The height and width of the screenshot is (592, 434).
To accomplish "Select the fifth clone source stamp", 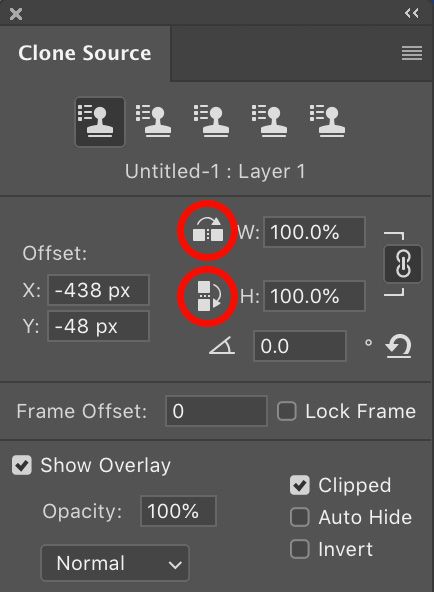I will pos(328,122).
